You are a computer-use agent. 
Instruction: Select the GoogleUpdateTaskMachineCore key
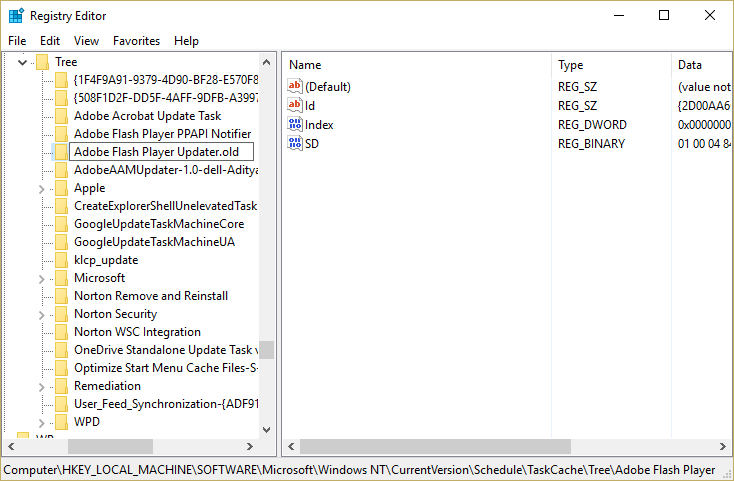(159, 224)
